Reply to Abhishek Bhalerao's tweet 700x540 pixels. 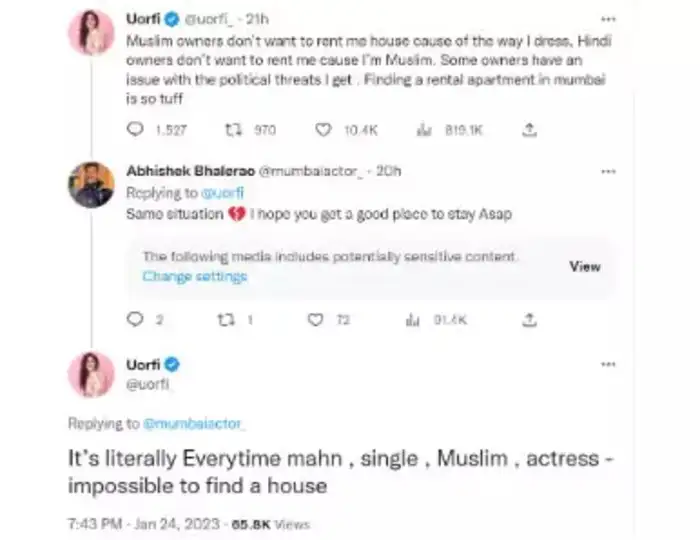click(x=138, y=320)
